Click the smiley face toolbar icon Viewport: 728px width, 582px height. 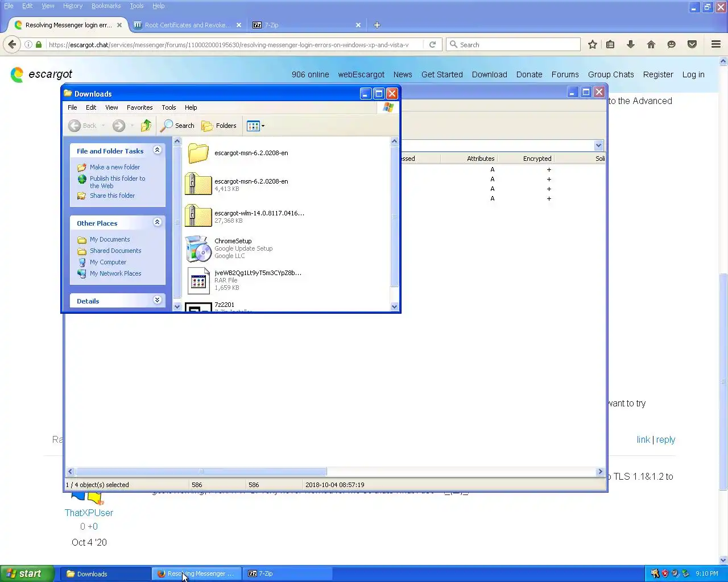[x=672, y=44]
